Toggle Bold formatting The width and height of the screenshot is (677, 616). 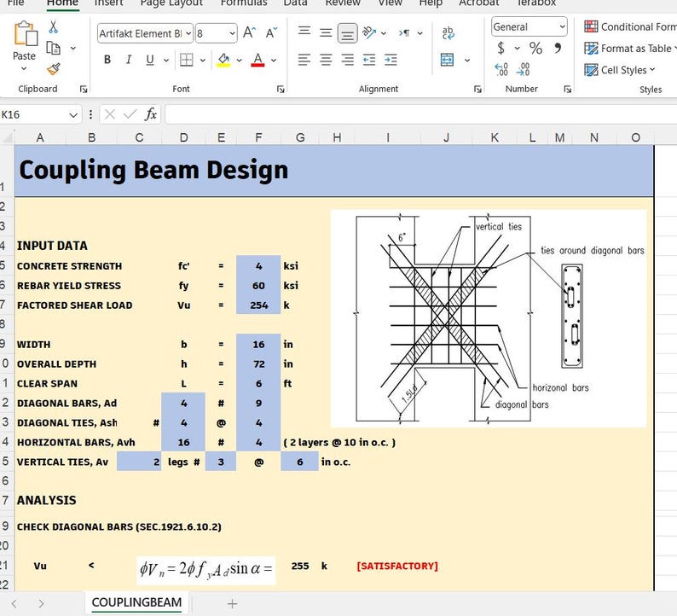pos(107,60)
